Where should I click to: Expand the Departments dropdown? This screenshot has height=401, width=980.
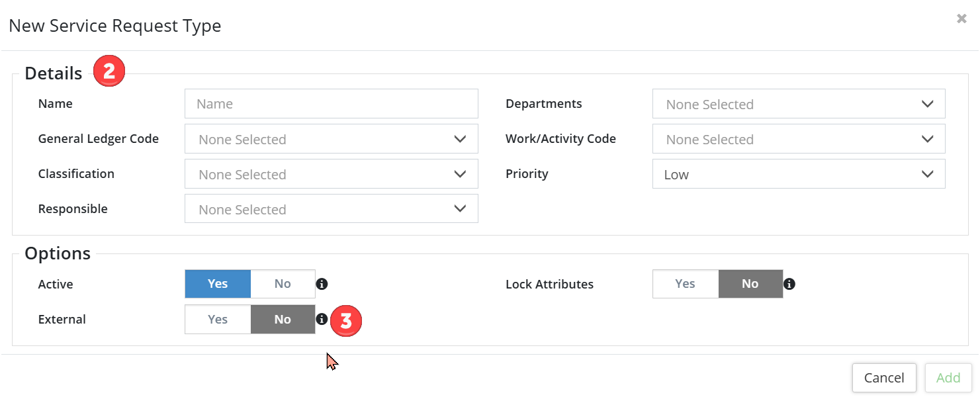798,104
